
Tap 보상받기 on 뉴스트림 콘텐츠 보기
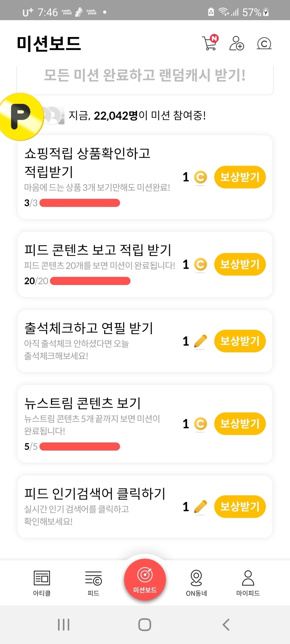[240, 424]
